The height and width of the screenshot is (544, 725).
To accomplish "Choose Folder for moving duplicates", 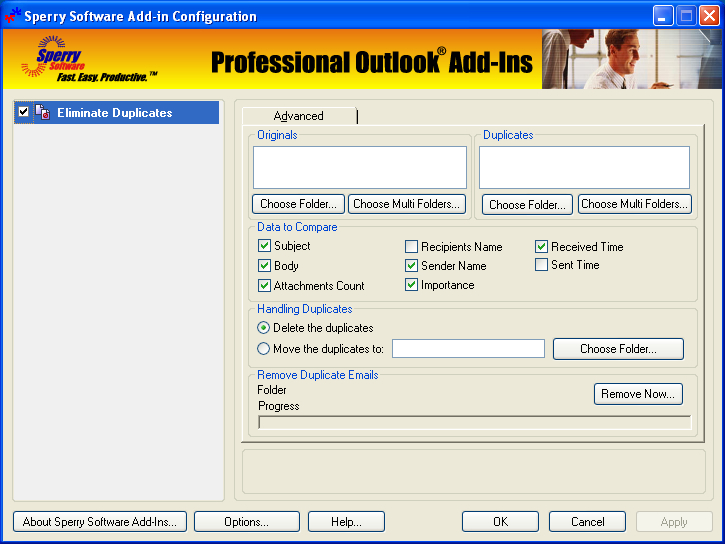I will [618, 348].
